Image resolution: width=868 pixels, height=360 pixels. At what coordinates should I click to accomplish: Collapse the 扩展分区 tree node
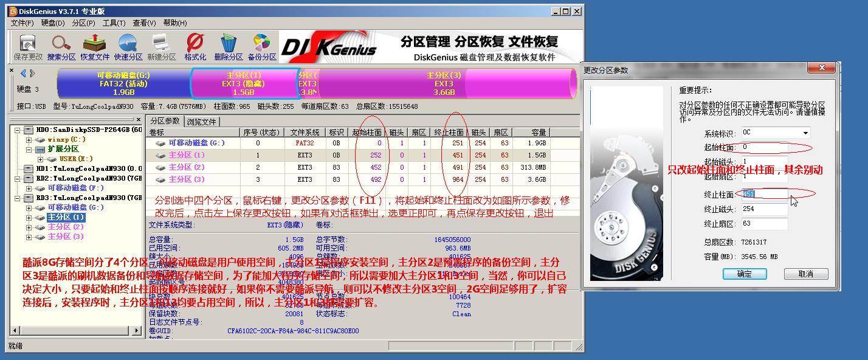[x=29, y=149]
